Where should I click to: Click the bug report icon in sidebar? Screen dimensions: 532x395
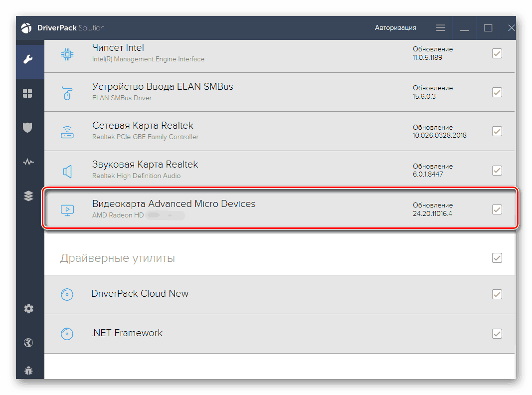(28, 371)
